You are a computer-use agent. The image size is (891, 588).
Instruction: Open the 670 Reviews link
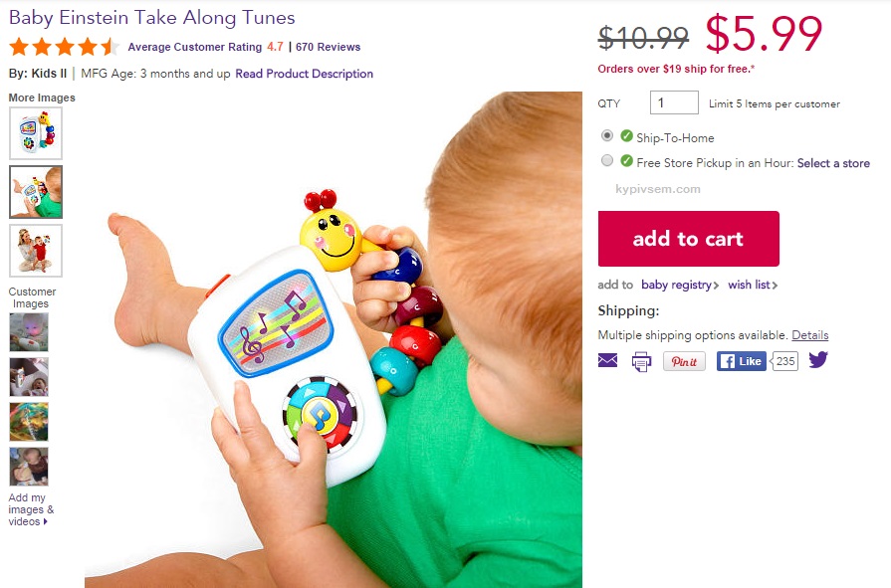[x=328, y=47]
